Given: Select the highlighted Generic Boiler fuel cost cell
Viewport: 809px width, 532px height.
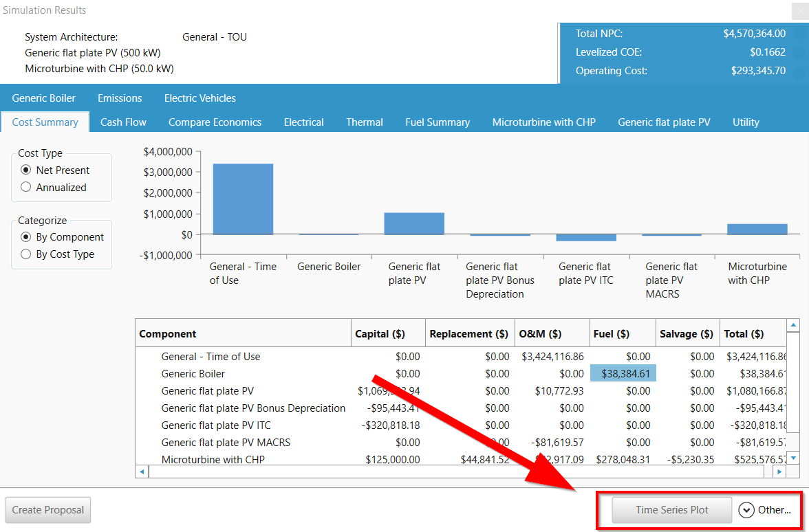Looking at the screenshot, I should 623,374.
